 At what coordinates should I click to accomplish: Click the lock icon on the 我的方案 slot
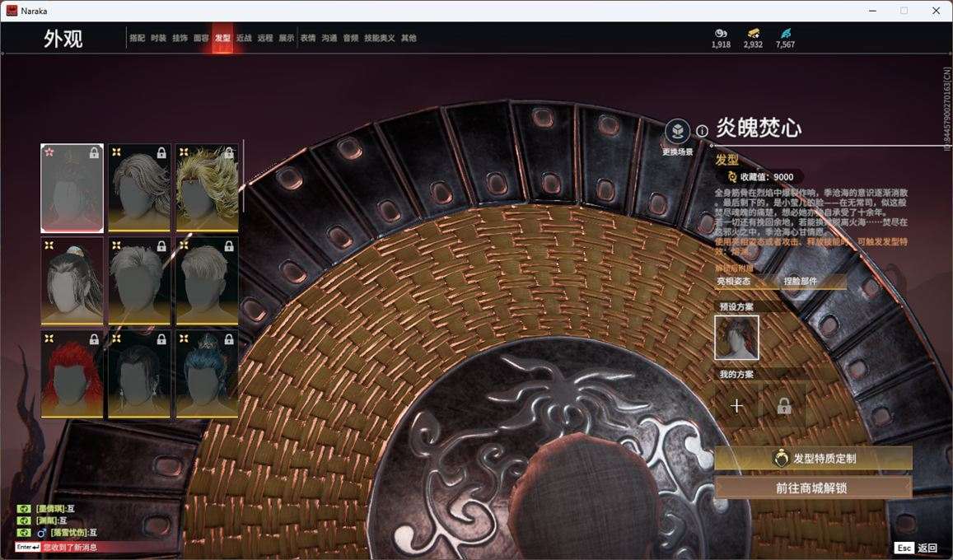[783, 404]
